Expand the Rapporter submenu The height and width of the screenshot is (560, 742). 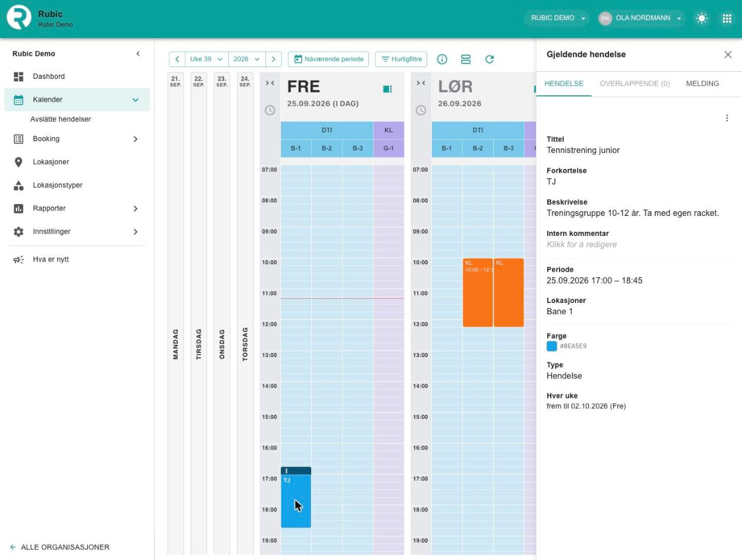(135, 209)
